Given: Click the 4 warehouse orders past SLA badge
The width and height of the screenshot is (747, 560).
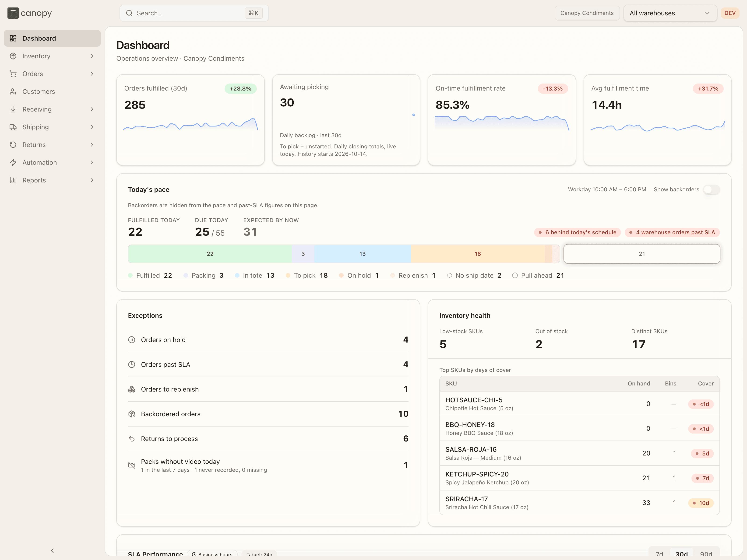Looking at the screenshot, I should (672, 232).
